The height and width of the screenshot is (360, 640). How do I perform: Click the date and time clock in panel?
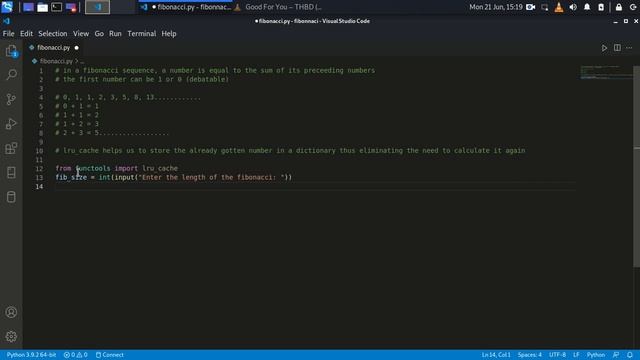[496, 7]
